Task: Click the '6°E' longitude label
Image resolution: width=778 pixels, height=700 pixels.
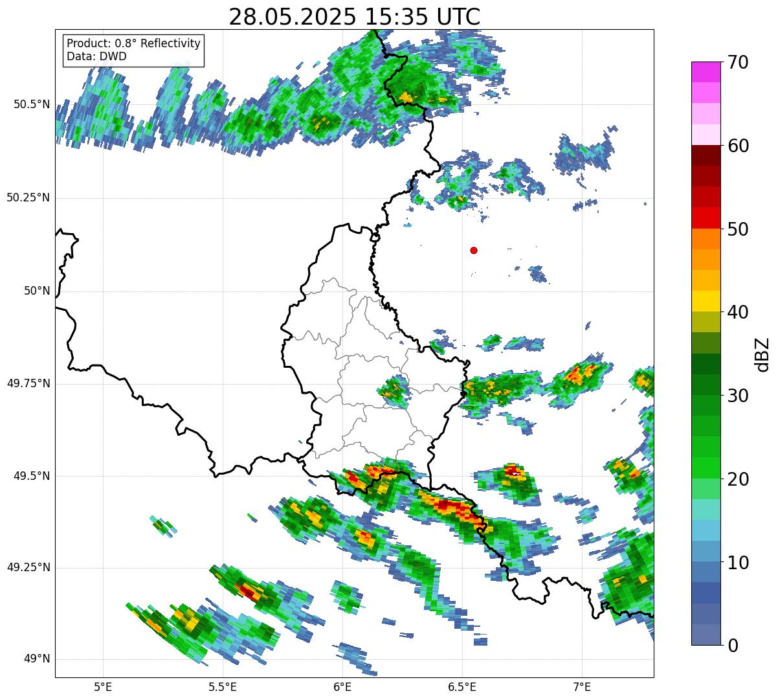Action: point(342,686)
